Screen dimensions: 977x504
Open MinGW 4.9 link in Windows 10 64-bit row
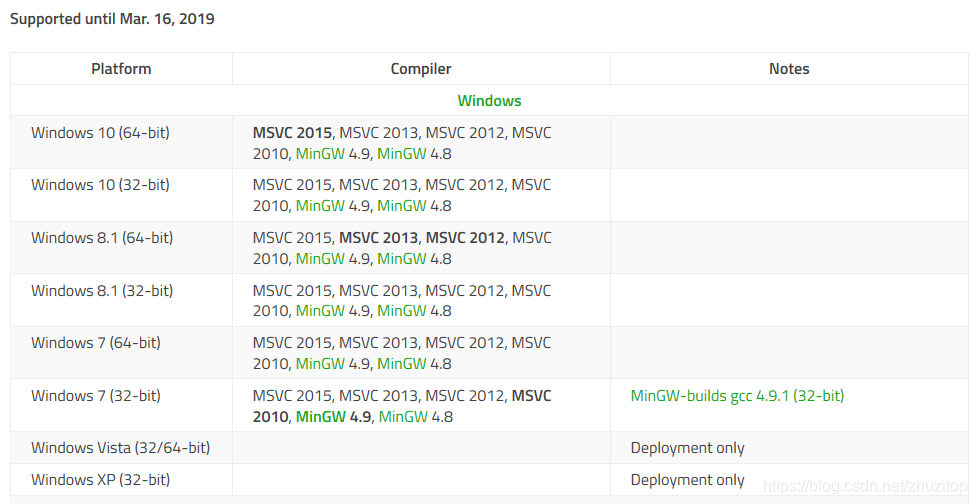(x=320, y=154)
